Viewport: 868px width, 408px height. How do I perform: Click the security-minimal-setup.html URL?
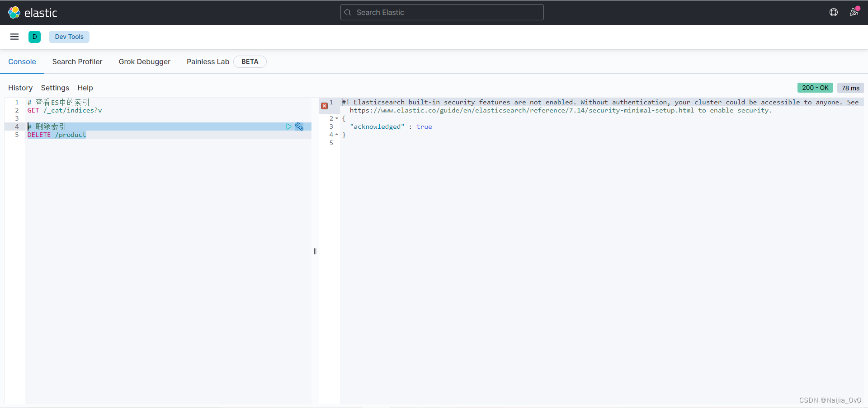click(522, 110)
